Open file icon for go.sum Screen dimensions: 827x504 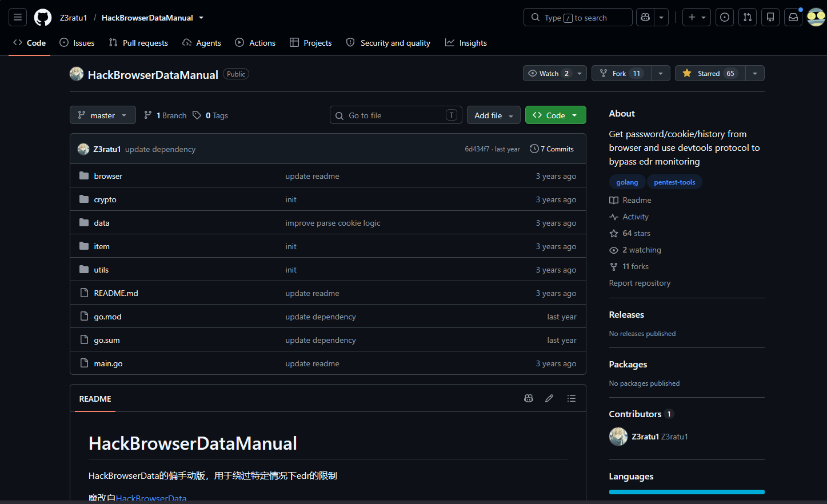(84, 340)
